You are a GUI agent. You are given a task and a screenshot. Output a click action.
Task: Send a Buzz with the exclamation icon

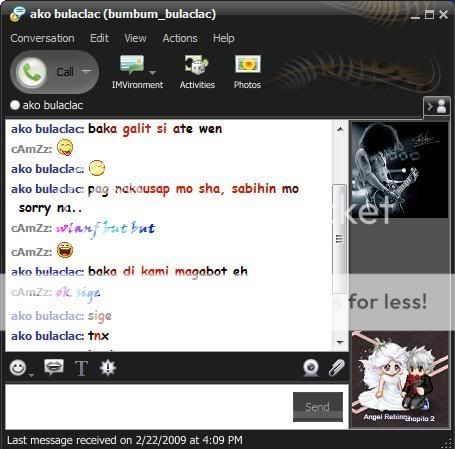108,368
